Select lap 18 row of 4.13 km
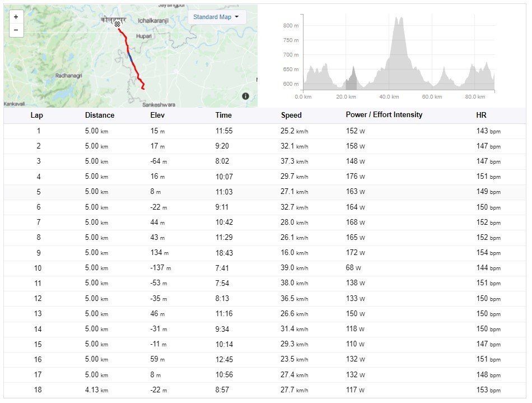 coord(265,390)
